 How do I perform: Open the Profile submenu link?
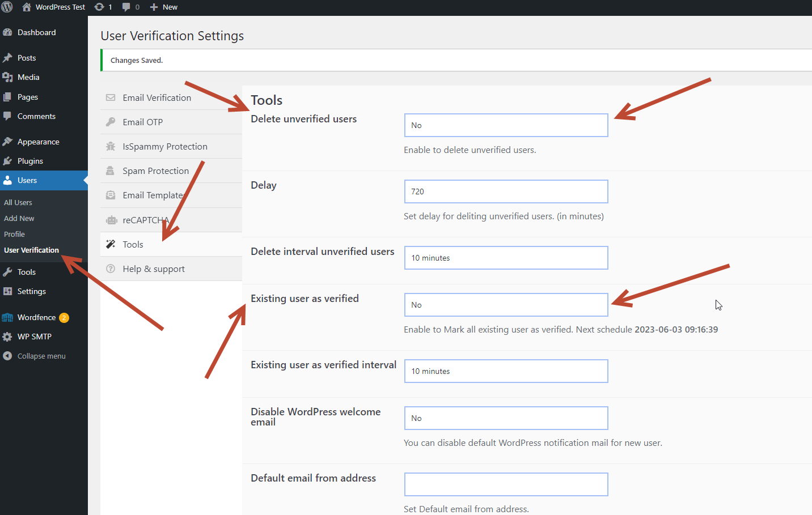pos(15,234)
